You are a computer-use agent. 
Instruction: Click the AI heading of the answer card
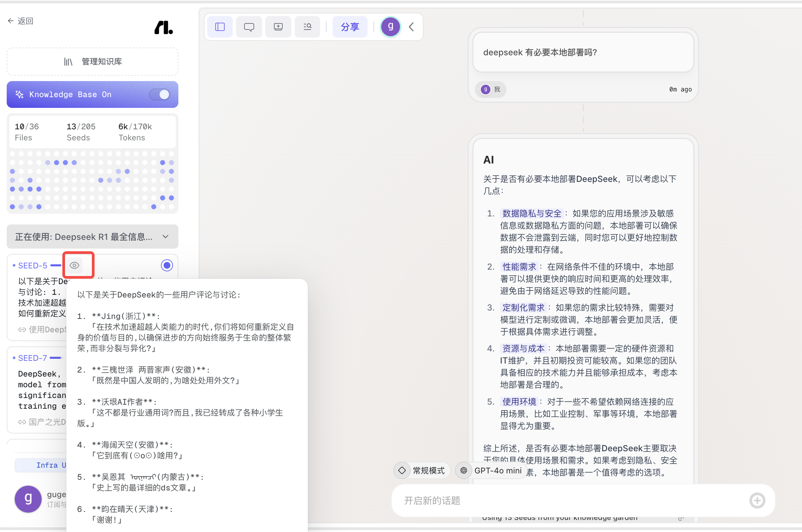click(x=488, y=160)
